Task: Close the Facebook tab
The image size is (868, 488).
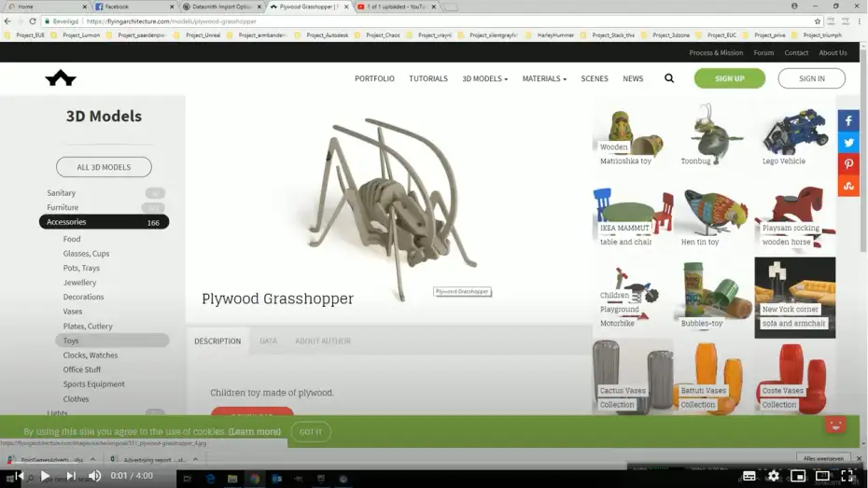Action: [x=172, y=7]
